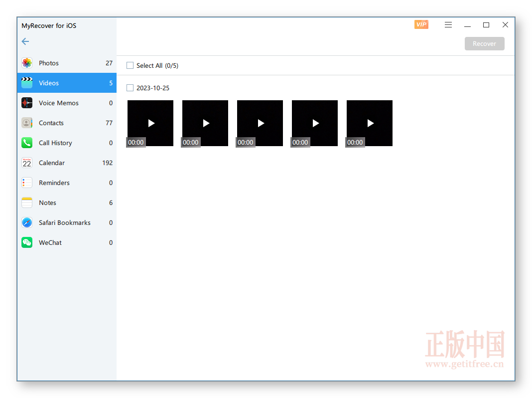Close the MyRecover window
The image size is (532, 398).
click(505, 25)
